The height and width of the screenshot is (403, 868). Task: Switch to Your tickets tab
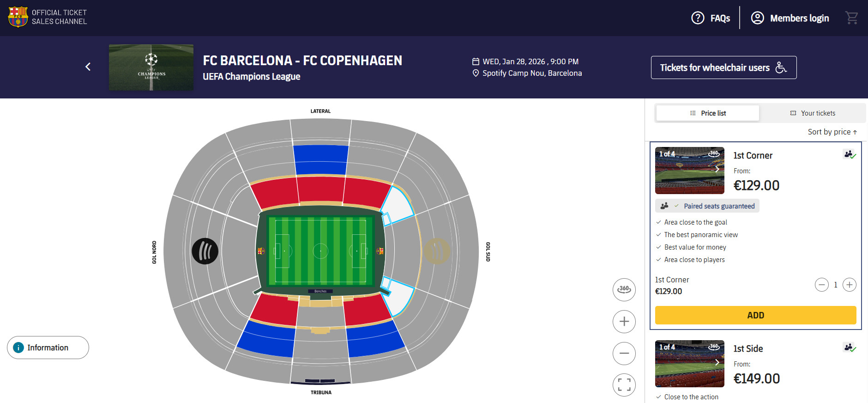click(x=813, y=113)
